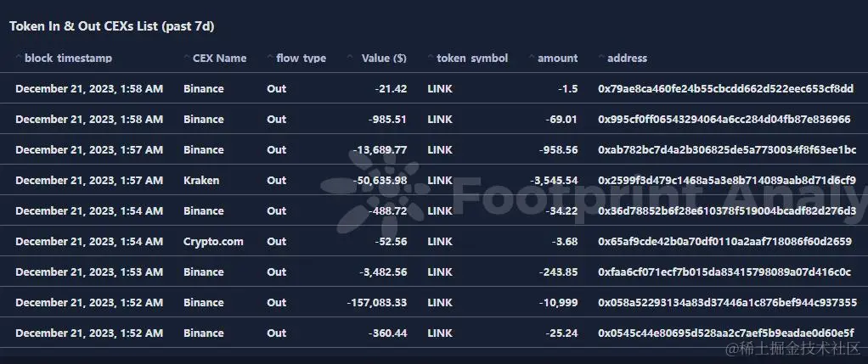Click sort arrow beside CEX Name
The image size is (868, 364).
(x=187, y=57)
